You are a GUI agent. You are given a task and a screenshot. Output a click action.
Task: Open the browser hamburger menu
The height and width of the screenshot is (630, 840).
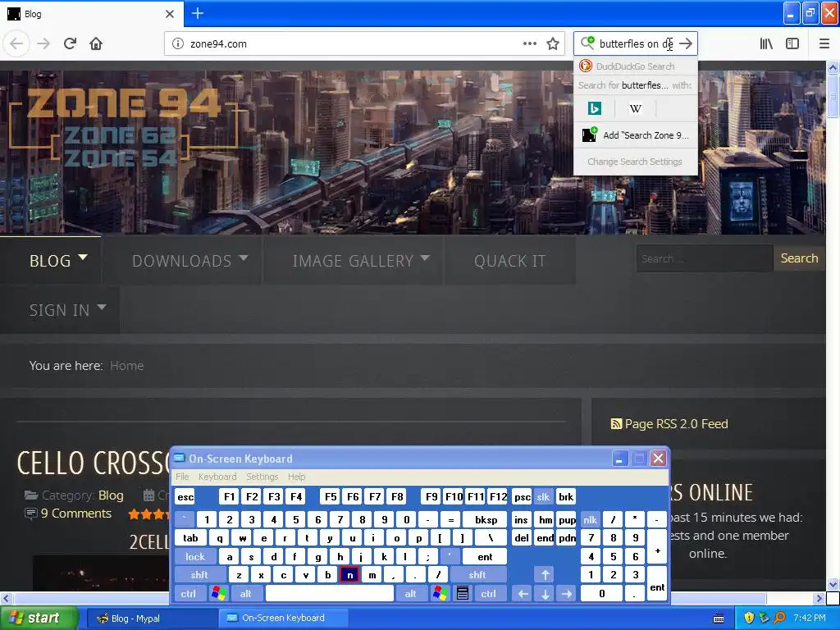point(824,43)
